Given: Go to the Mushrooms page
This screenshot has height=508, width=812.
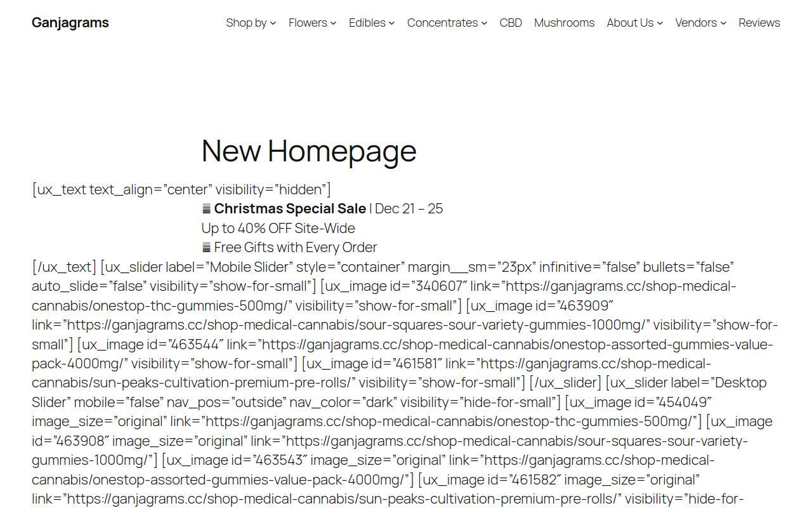Looking at the screenshot, I should (564, 23).
